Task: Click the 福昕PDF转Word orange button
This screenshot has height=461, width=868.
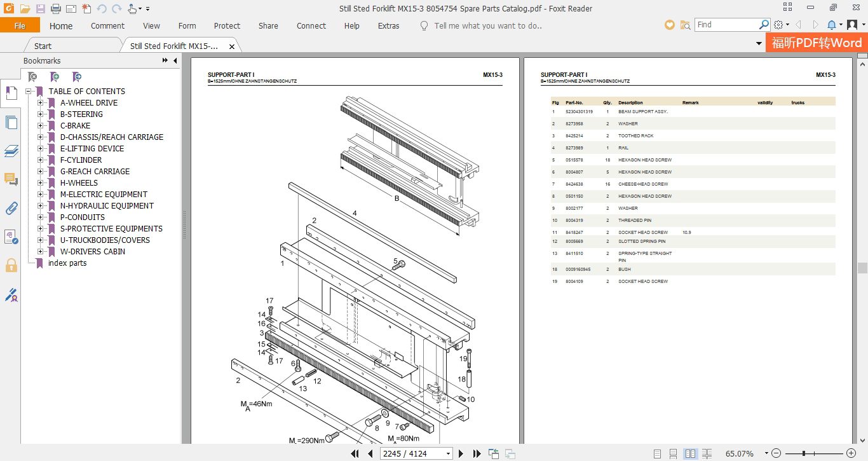Action: point(817,43)
